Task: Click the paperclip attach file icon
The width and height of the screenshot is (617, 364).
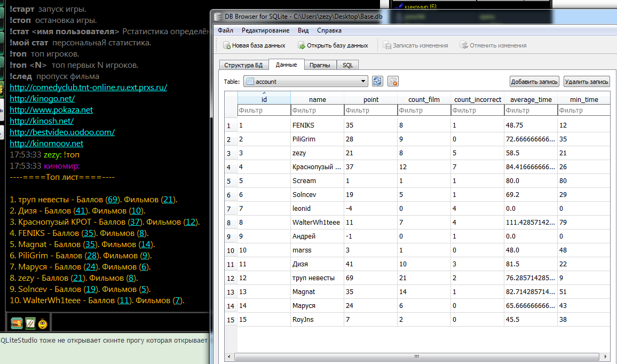Action: (x=30, y=323)
